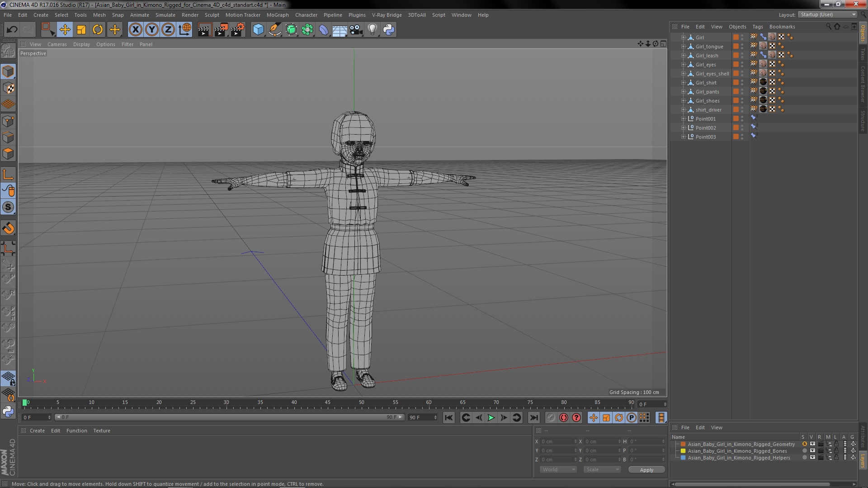Click the Python script icon in toolbar
868x488 pixels.
389,30
